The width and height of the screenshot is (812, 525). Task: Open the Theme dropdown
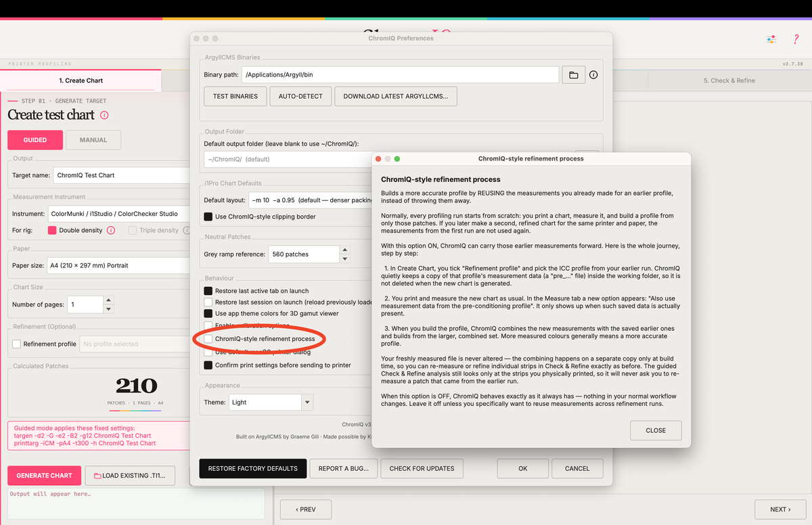tap(271, 402)
